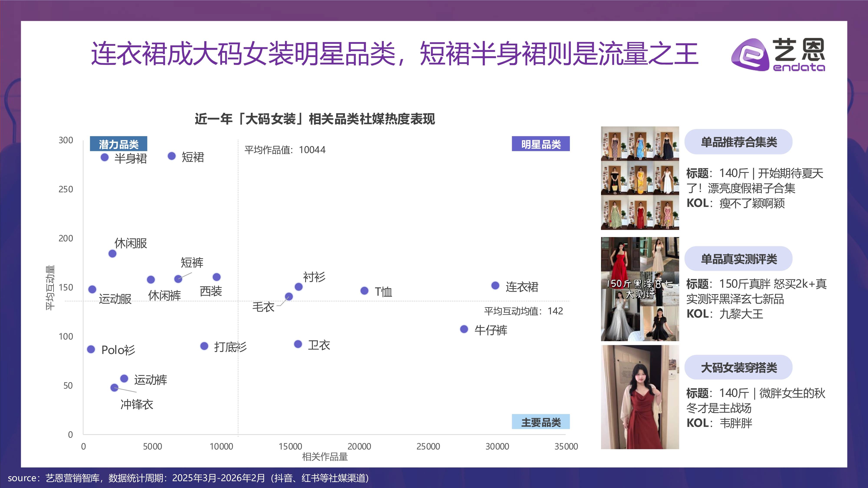Click the 休闲服 scatter dot
Screen dimensions: 868x488
point(112,254)
